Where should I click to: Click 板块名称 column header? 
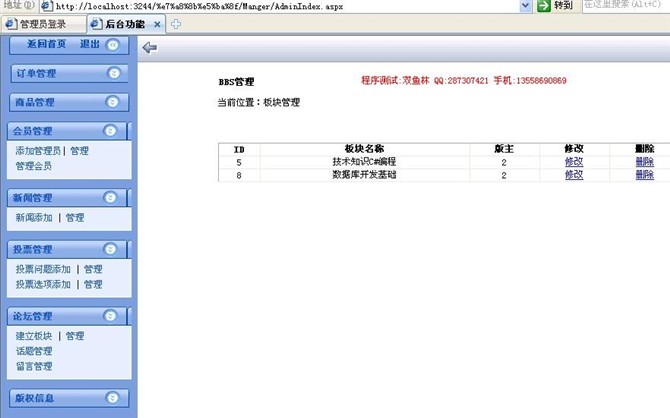click(x=364, y=149)
